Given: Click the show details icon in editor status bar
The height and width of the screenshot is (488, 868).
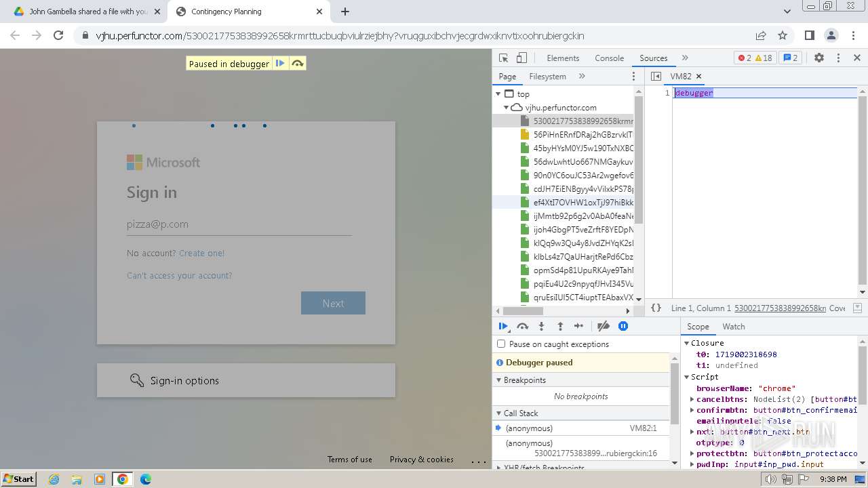Looking at the screenshot, I should click(857, 308).
